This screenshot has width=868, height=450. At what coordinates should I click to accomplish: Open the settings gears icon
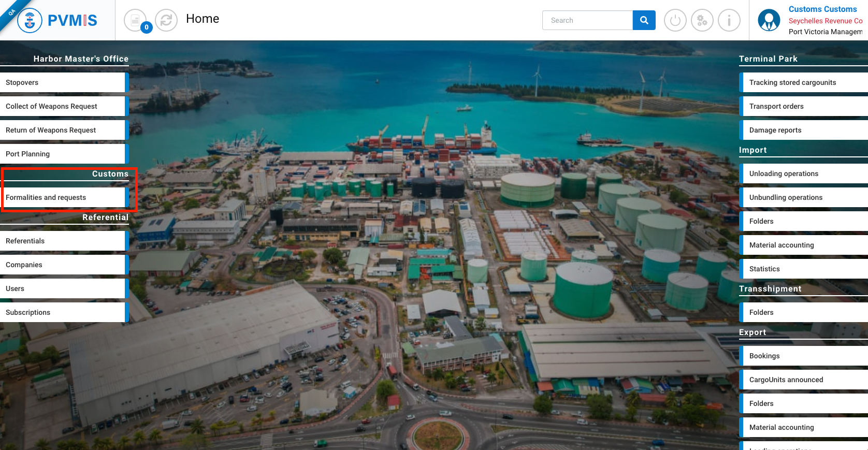(702, 21)
